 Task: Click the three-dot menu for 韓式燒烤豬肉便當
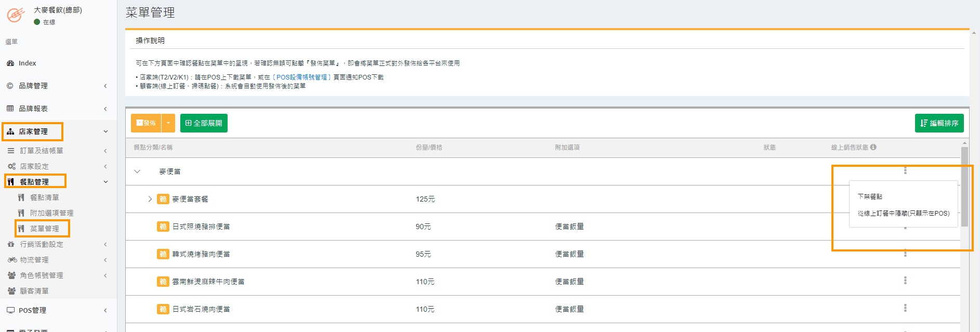(905, 254)
